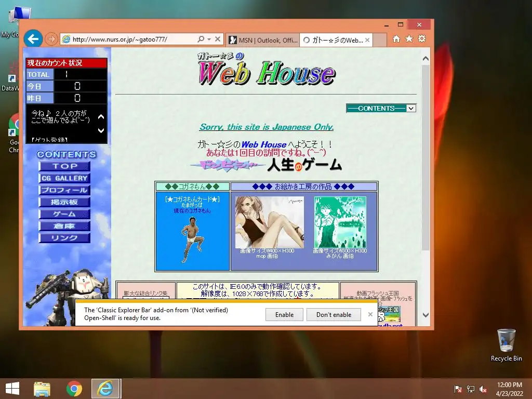532x399 pixels.
Task: Click Internet Explorer taskbar icon
Action: coord(105,389)
